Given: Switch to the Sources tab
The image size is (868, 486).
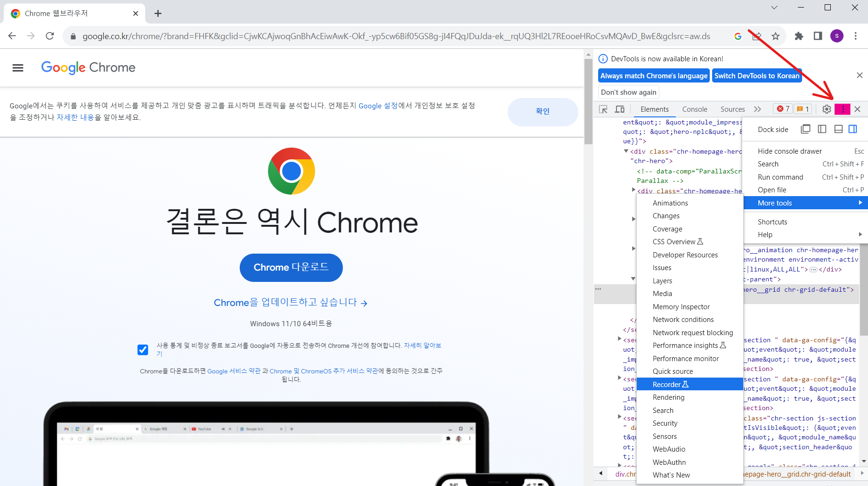Looking at the screenshot, I should tap(732, 109).
